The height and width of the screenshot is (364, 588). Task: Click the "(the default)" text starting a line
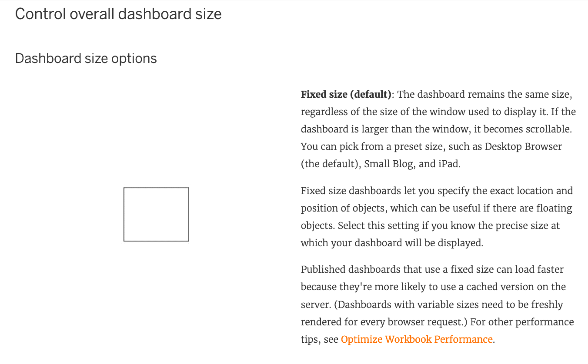330,164
